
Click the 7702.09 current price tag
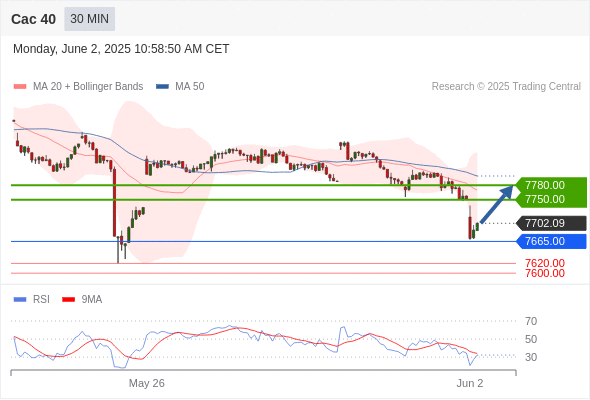[x=551, y=223]
